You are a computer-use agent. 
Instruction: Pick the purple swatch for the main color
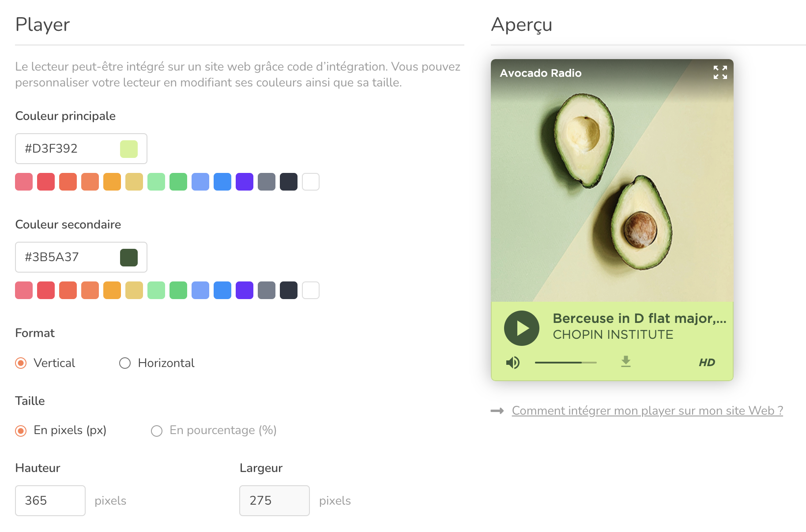point(245,182)
